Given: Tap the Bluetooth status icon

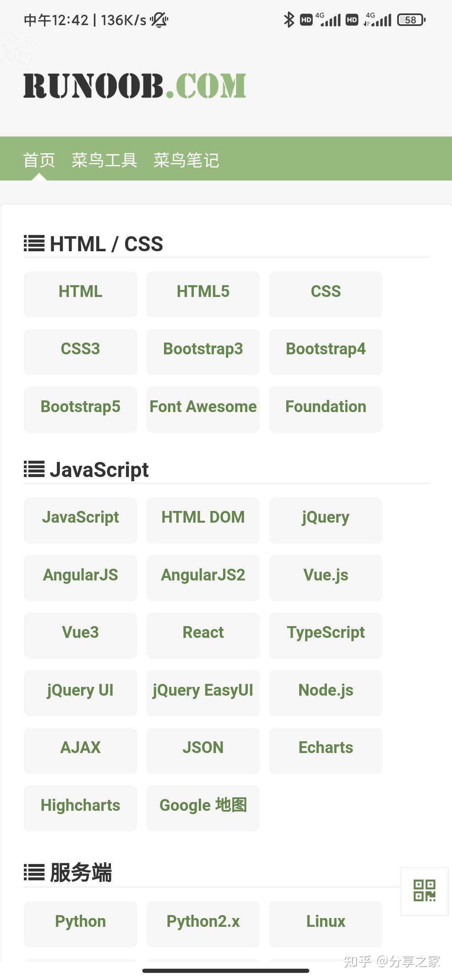Looking at the screenshot, I should pos(289,20).
